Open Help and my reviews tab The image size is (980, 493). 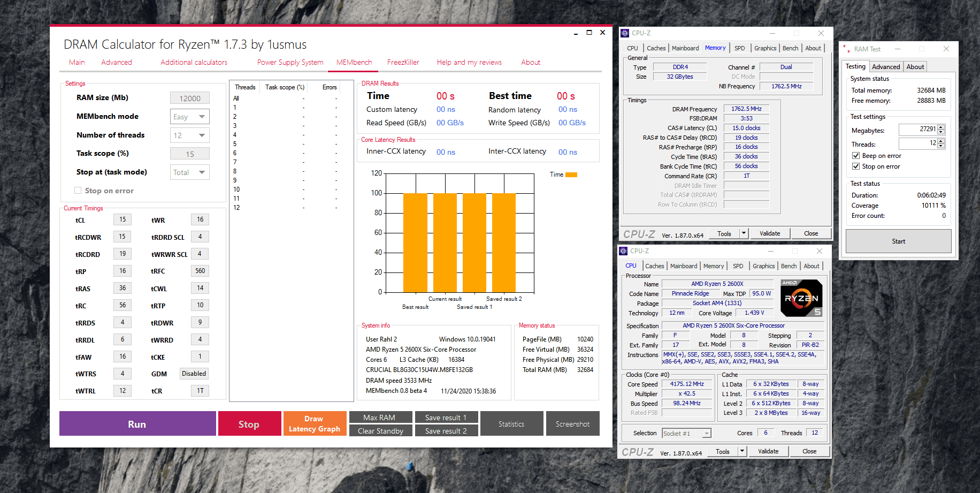click(470, 62)
